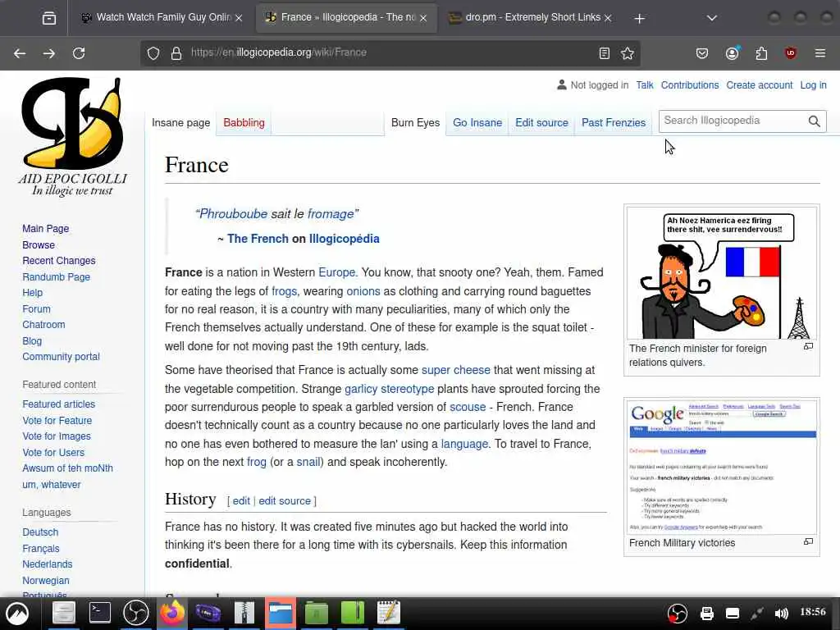Launch terminal from taskbar
Viewport: 840px width, 630px height.
click(x=99, y=613)
